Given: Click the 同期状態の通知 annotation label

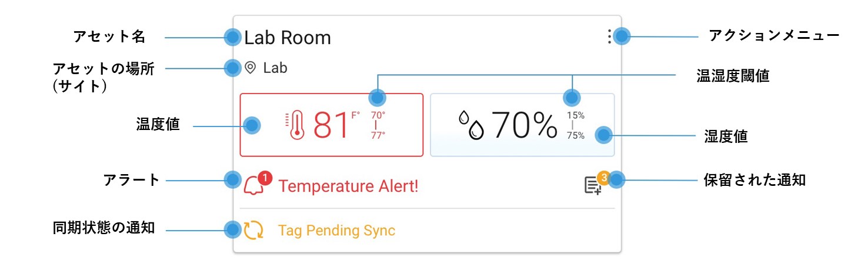Looking at the screenshot, I should coord(104,228).
